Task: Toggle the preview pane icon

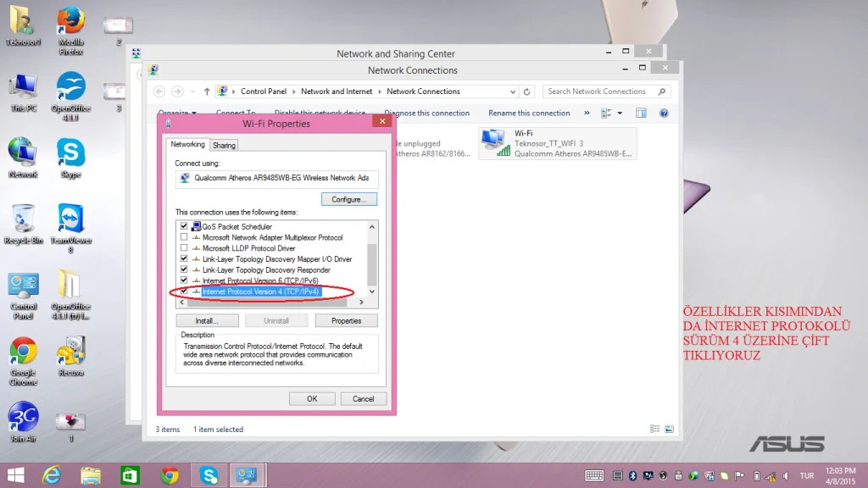Action: tap(641, 114)
